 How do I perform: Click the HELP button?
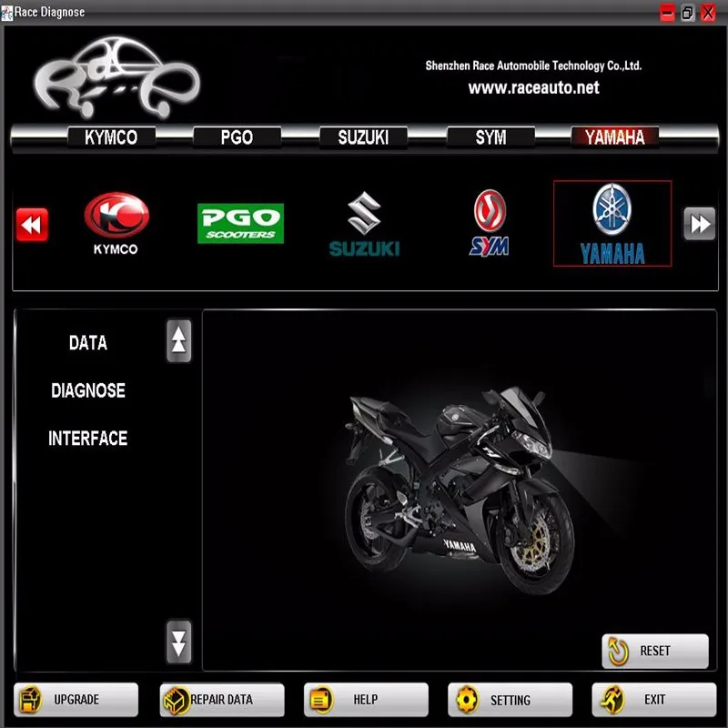click(x=366, y=699)
